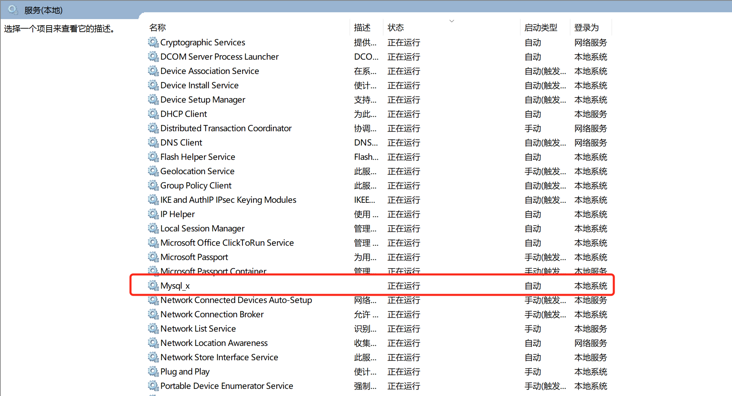Select the Network Connection Broker name
Screen dimensions: 732x396
[x=212, y=314]
